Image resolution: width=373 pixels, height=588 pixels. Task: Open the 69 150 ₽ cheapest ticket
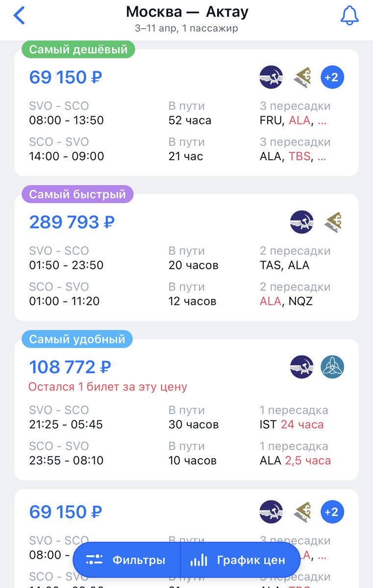click(x=186, y=113)
